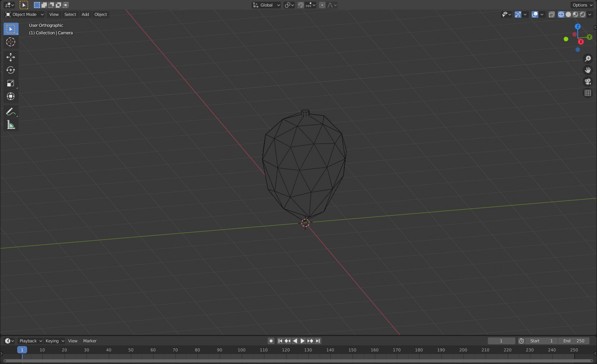This screenshot has width=597, height=364.
Task: Open the Add menu
Action: pos(85,14)
